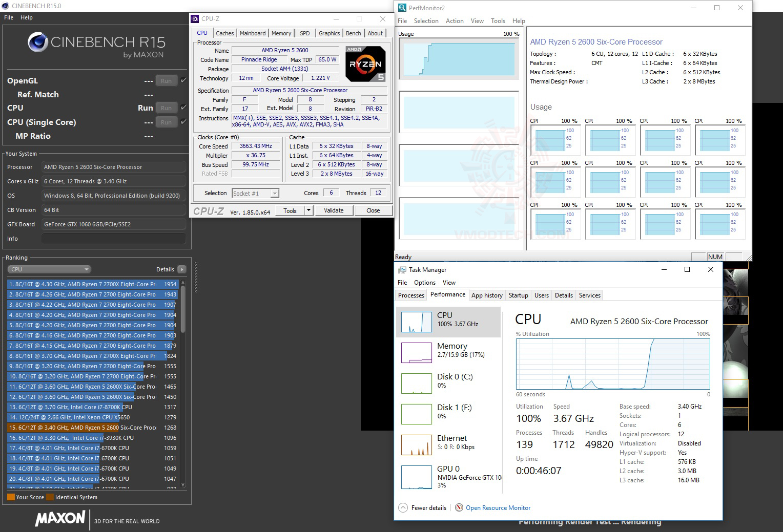Select the GPU 0 graph thumbnail

(x=417, y=477)
